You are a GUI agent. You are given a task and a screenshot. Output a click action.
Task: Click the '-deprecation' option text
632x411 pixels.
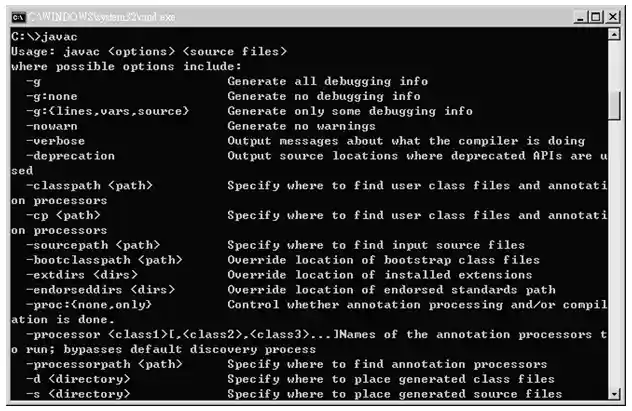tap(71, 156)
